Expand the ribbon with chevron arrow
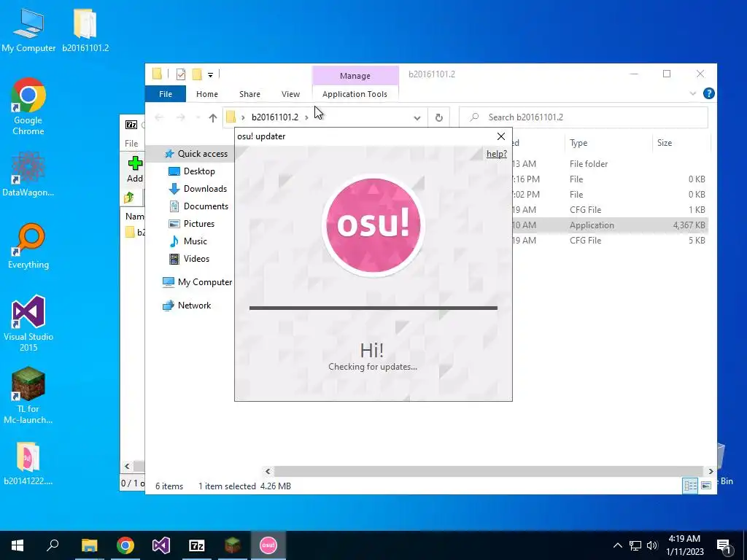 [693, 94]
